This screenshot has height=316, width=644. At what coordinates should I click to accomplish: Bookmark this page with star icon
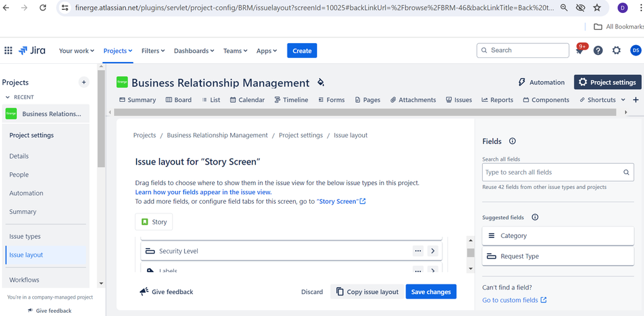pos(597,7)
